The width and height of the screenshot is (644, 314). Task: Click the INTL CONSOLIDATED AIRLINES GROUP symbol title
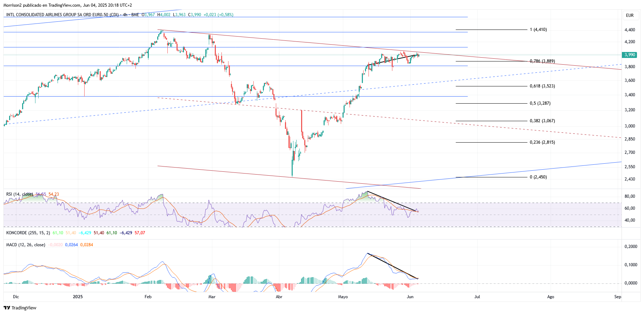[x=62, y=15]
